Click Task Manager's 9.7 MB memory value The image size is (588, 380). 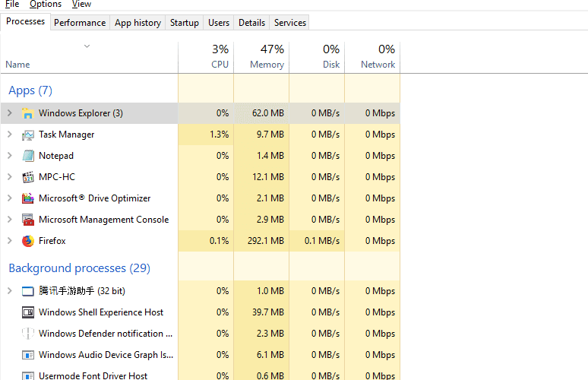click(x=270, y=135)
